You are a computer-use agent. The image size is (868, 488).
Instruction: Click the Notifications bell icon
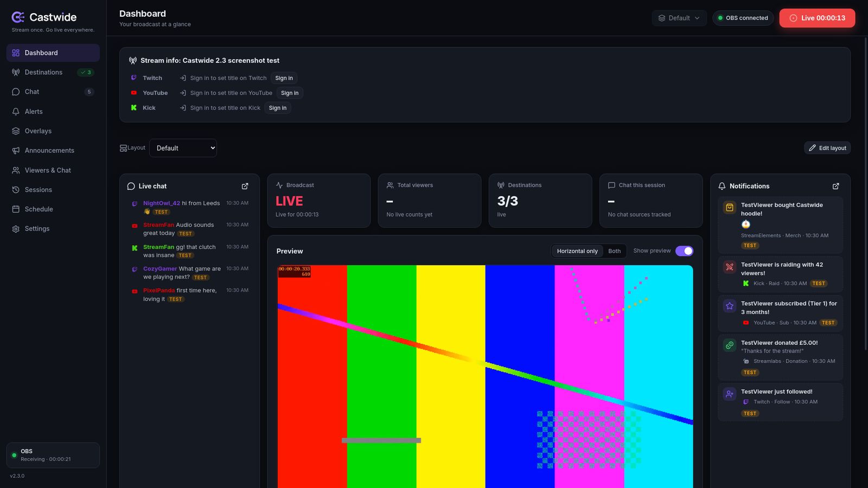pyautogui.click(x=722, y=186)
